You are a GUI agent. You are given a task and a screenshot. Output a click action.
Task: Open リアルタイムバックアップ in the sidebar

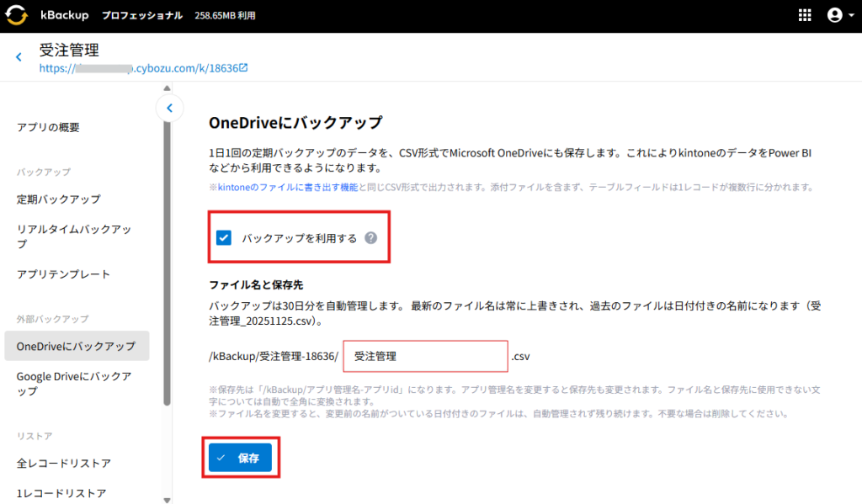(74, 236)
